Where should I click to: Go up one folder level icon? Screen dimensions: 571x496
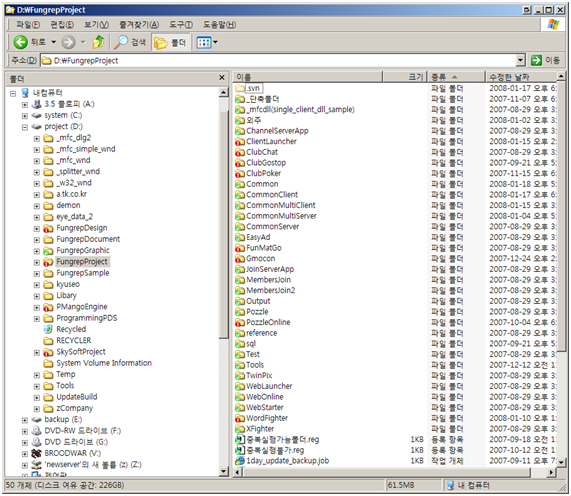coord(98,42)
